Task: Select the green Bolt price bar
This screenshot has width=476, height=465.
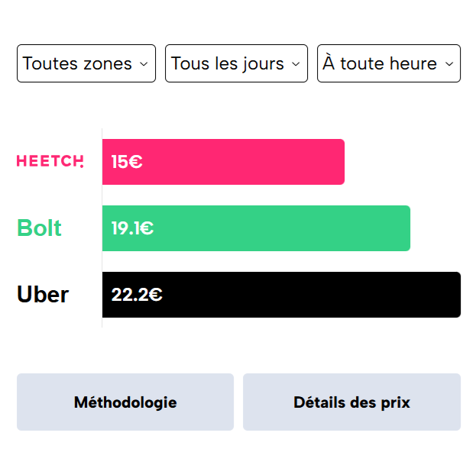Action: (256, 228)
